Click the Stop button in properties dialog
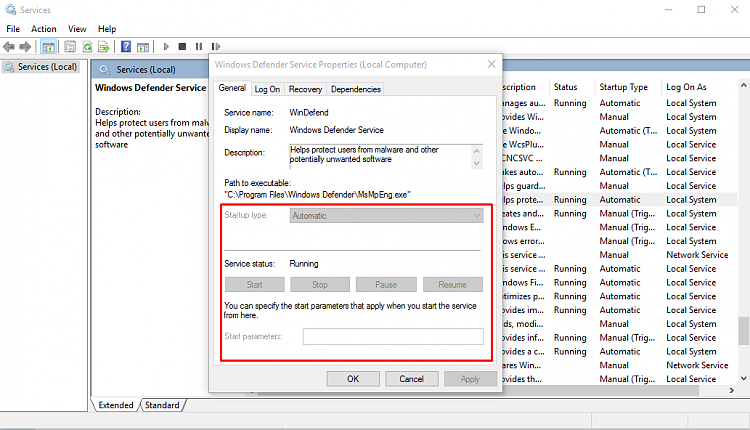This screenshot has width=750, height=430. 320,285
